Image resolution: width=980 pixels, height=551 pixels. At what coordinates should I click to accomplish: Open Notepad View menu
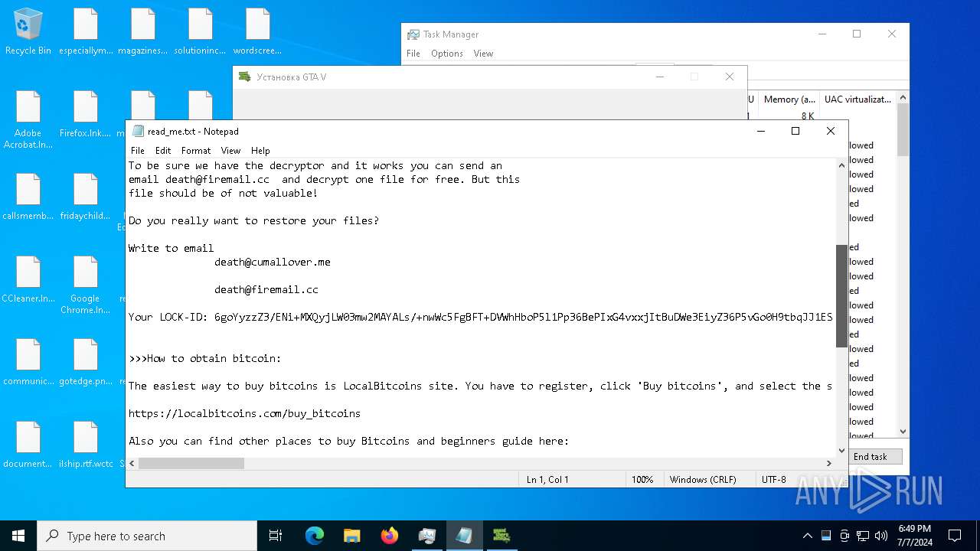point(230,151)
